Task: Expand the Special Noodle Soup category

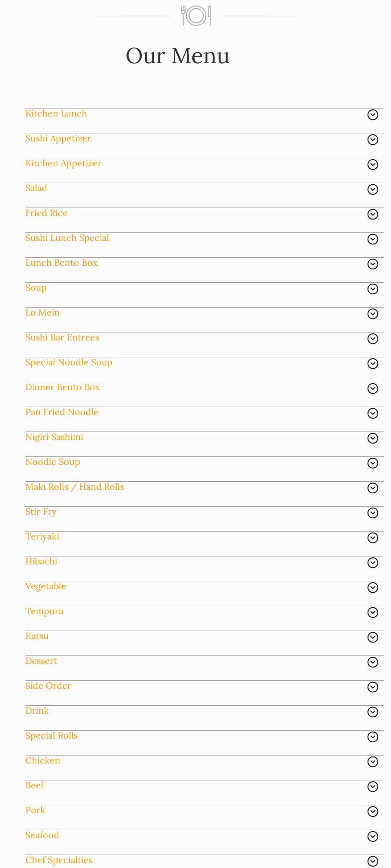Action: (69, 362)
